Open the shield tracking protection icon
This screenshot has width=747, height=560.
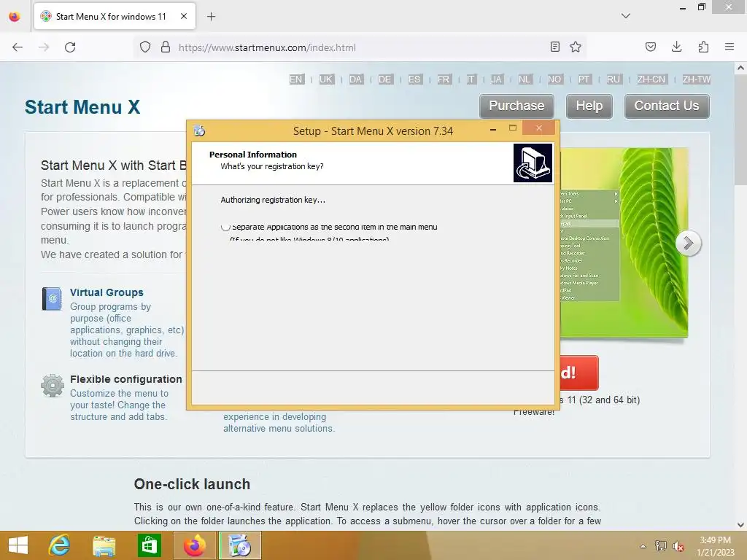point(145,47)
